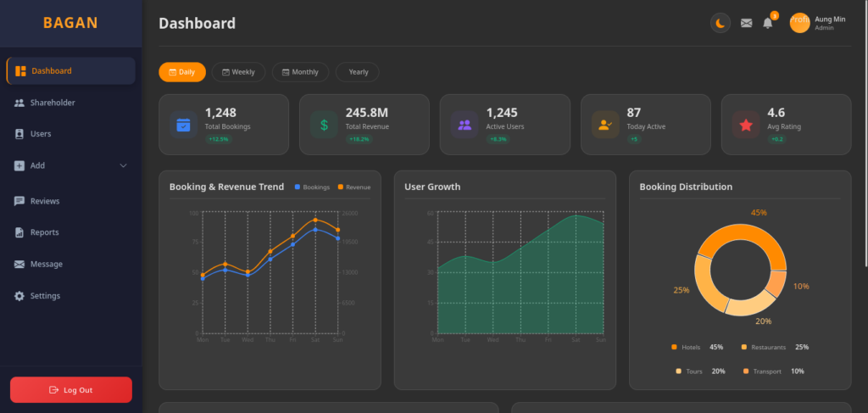The width and height of the screenshot is (868, 413).
Task: Toggle the Bookings legend series
Action: pyautogui.click(x=312, y=187)
